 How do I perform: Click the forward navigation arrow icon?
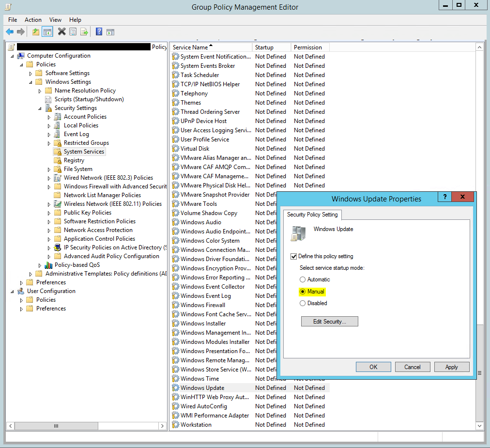tap(21, 31)
